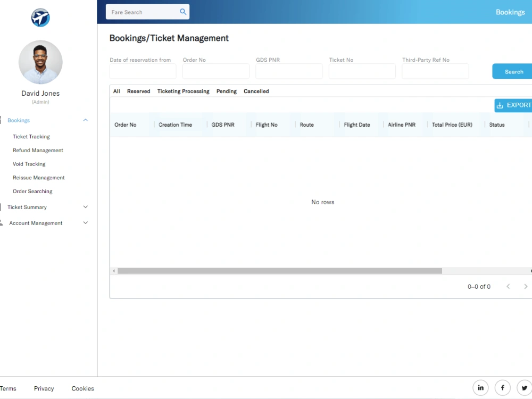Expand the Account Management section

pos(86,223)
